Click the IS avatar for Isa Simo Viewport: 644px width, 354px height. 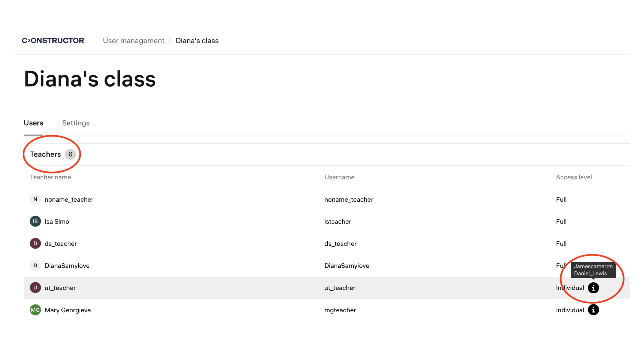click(x=35, y=221)
